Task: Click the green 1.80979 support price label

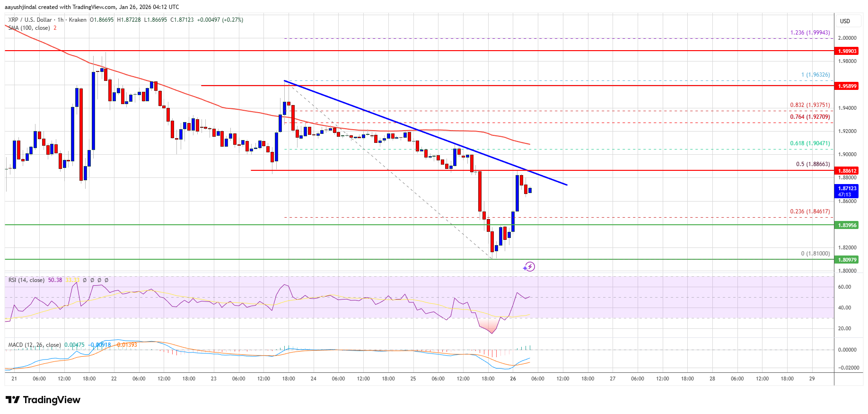Action: (x=847, y=260)
